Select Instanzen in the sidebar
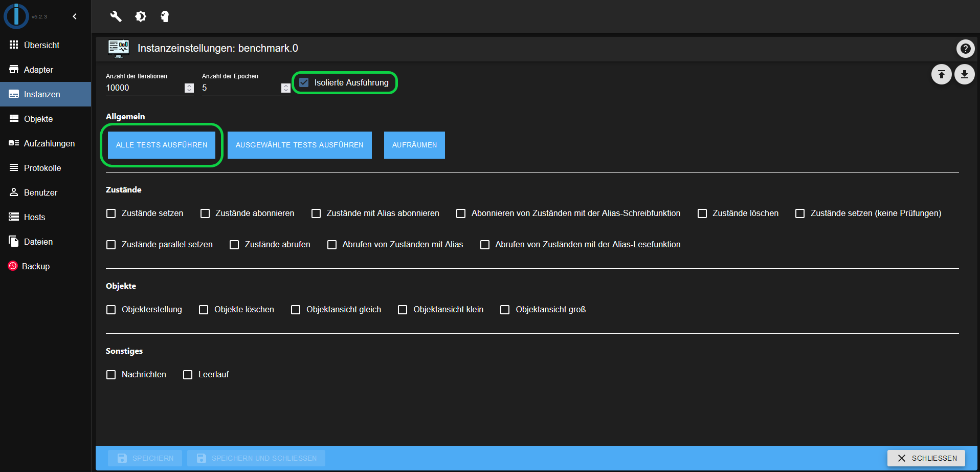Screen dimensions: 980x472 [x=46, y=94]
